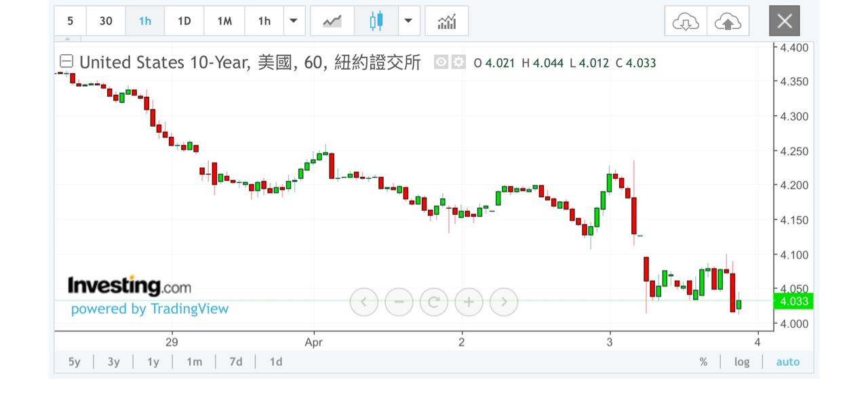Pan chart right using the right arrow control
The image size is (868, 401).
[504, 302]
